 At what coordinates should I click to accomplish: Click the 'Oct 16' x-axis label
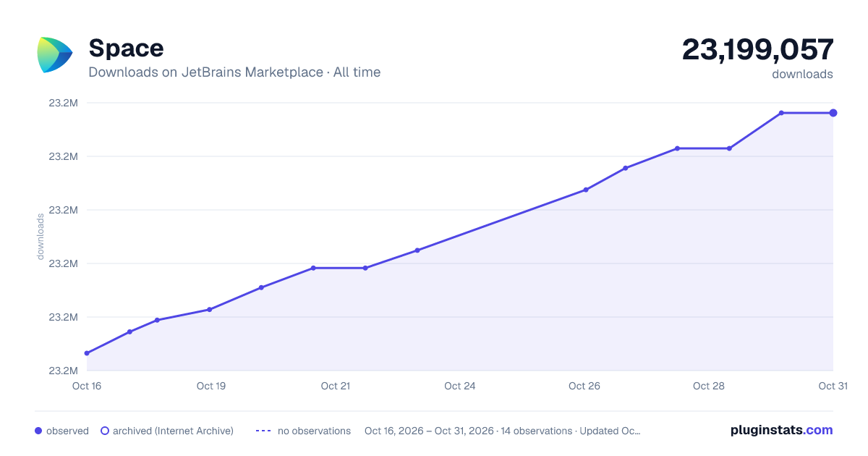(x=87, y=386)
